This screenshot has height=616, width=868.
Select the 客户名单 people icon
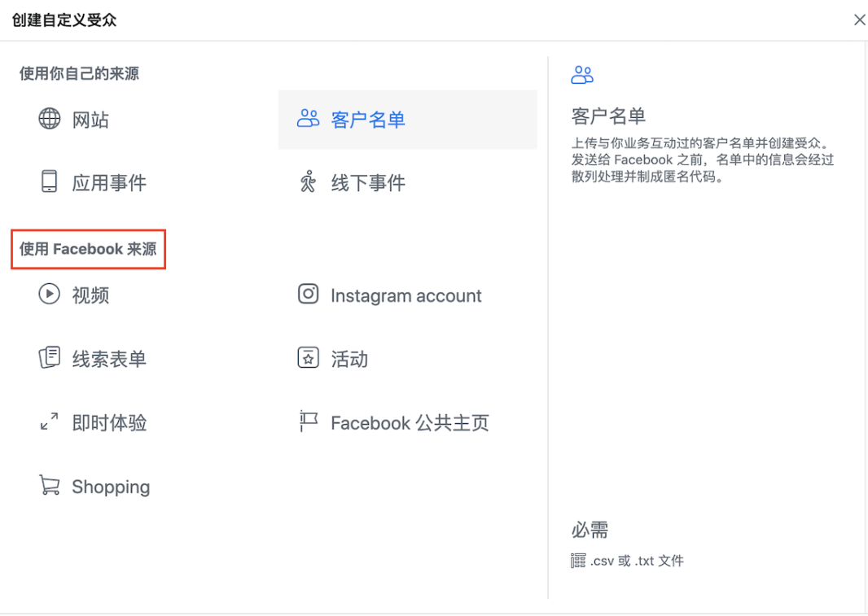pos(308,119)
